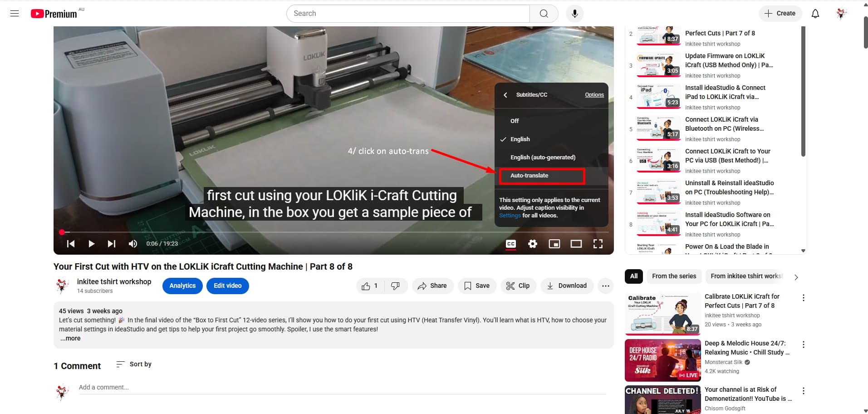This screenshot has width=868, height=414.
Task: Play the video
Action: 91,244
